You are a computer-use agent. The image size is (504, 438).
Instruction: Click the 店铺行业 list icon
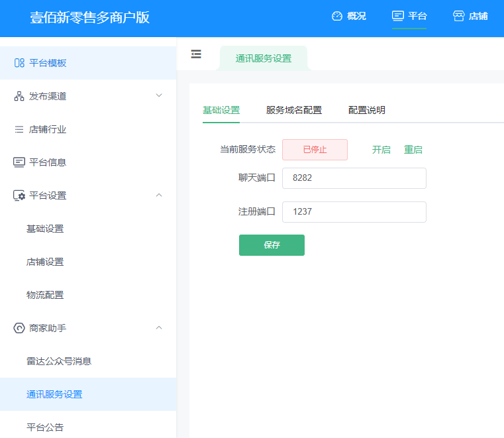19,129
